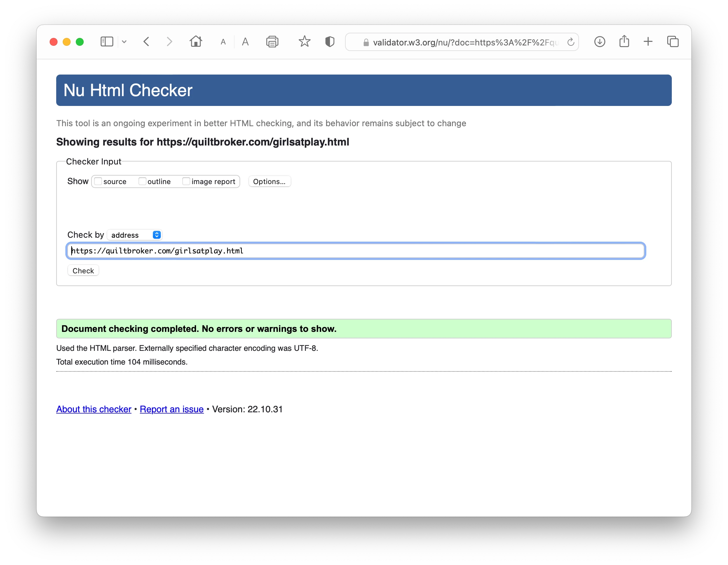Open the Check by address dropdown
The image size is (728, 565).
click(135, 235)
